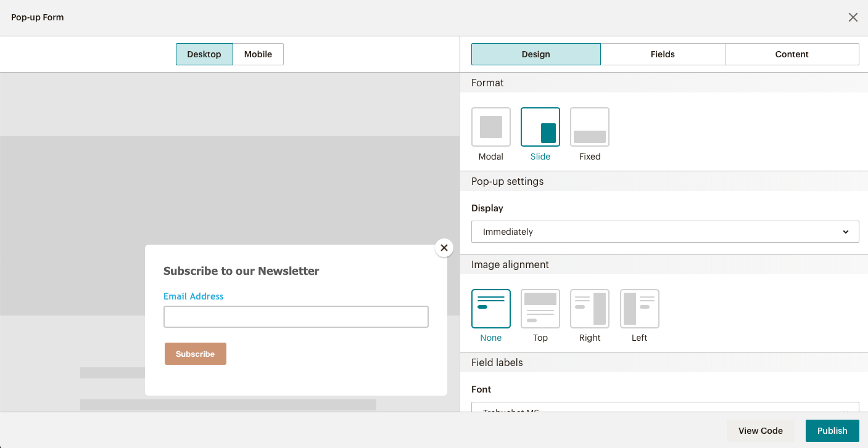Choose Top image alignment icon

click(540, 309)
